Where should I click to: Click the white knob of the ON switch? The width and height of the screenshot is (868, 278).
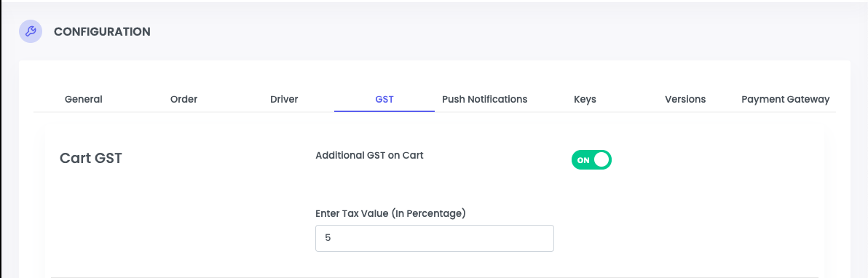tap(601, 159)
